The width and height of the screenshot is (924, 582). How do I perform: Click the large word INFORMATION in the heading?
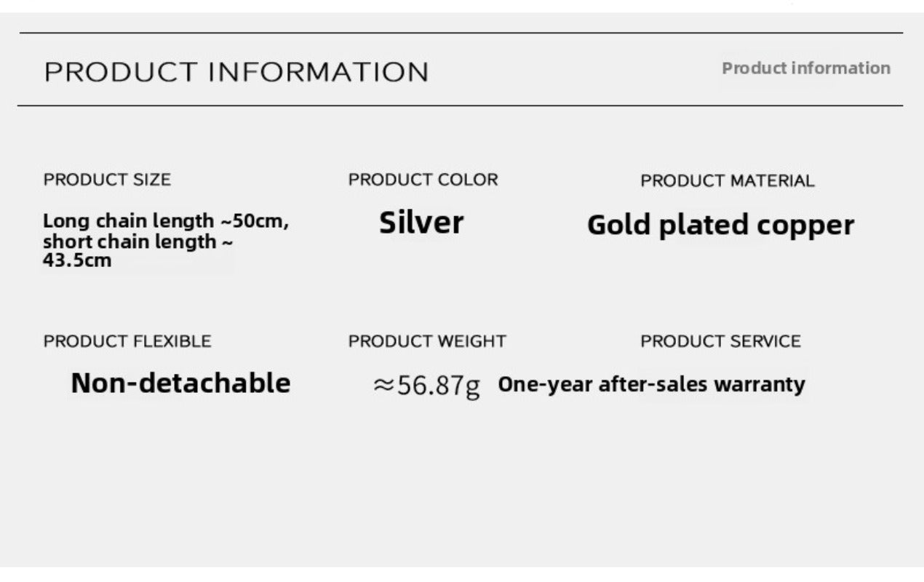tap(319, 73)
